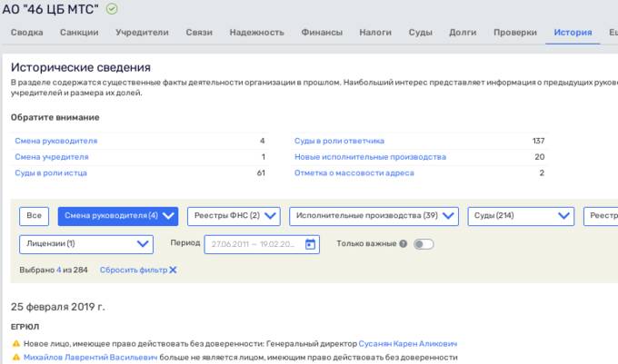Screen dimensions: 618x364
Task: Open the Смена учредителя link
Action: (x=52, y=157)
